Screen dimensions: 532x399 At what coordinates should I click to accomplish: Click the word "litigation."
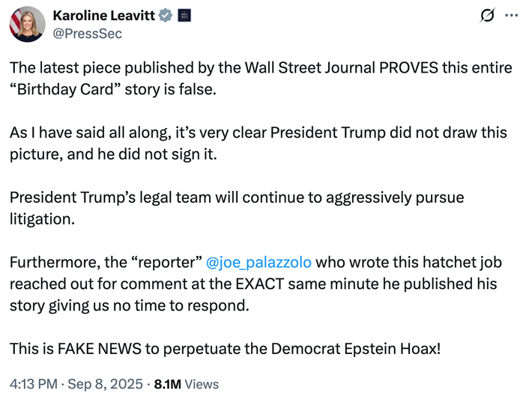(x=42, y=219)
